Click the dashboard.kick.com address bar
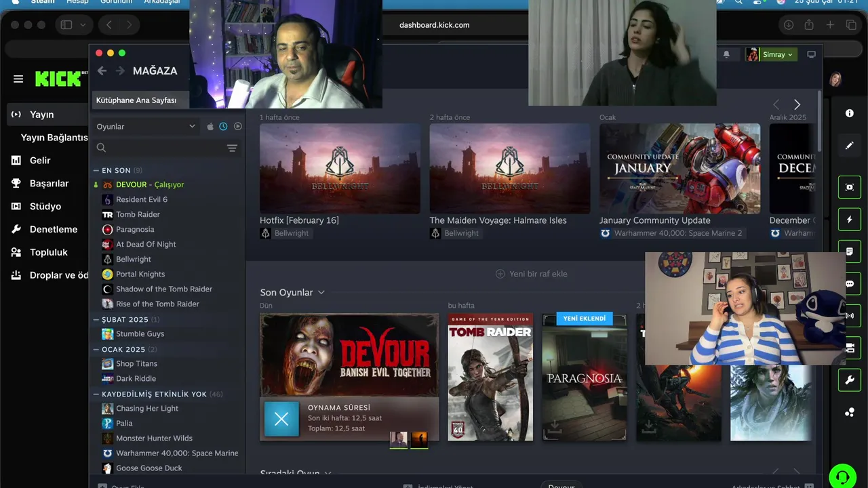Screen dimensions: 868x488 [x=434, y=25]
